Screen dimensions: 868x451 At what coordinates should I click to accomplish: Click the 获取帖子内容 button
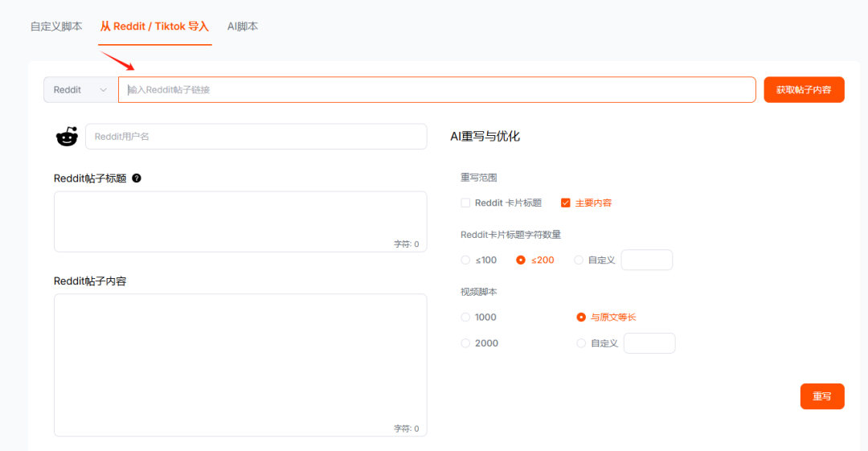(804, 90)
